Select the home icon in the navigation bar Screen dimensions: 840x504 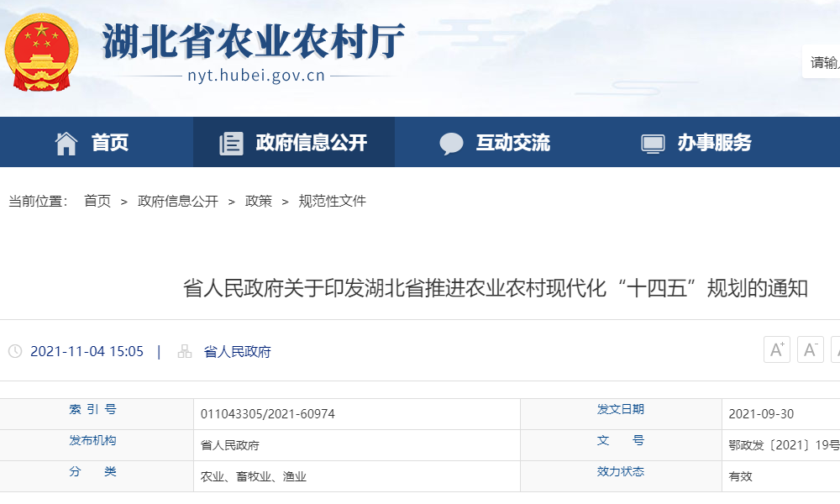(65, 142)
